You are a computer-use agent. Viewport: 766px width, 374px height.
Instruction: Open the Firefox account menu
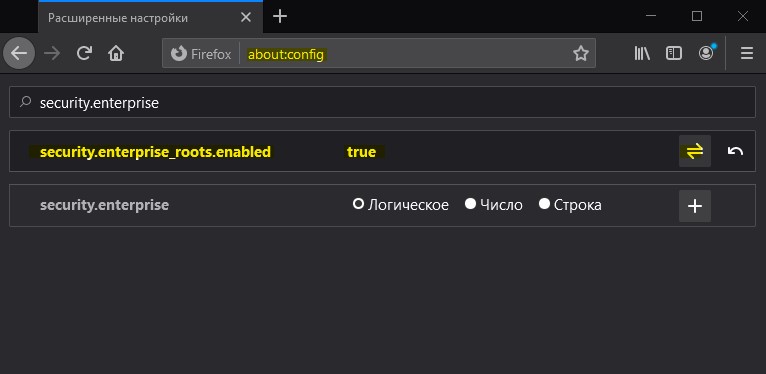pyautogui.click(x=706, y=53)
